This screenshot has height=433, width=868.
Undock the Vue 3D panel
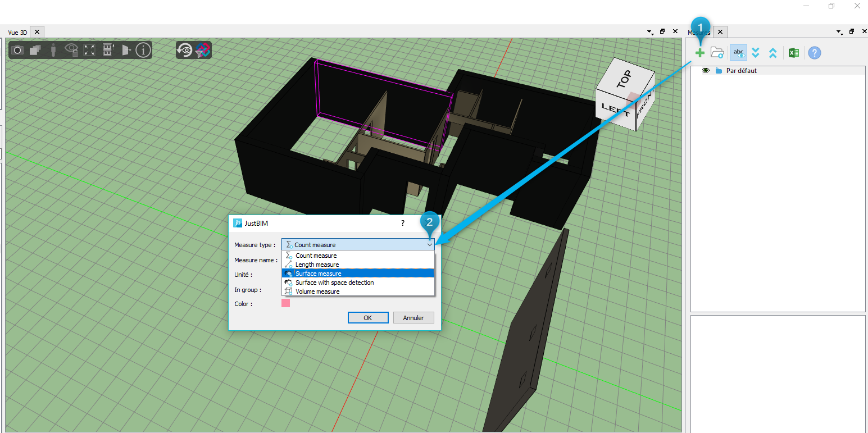tap(662, 31)
